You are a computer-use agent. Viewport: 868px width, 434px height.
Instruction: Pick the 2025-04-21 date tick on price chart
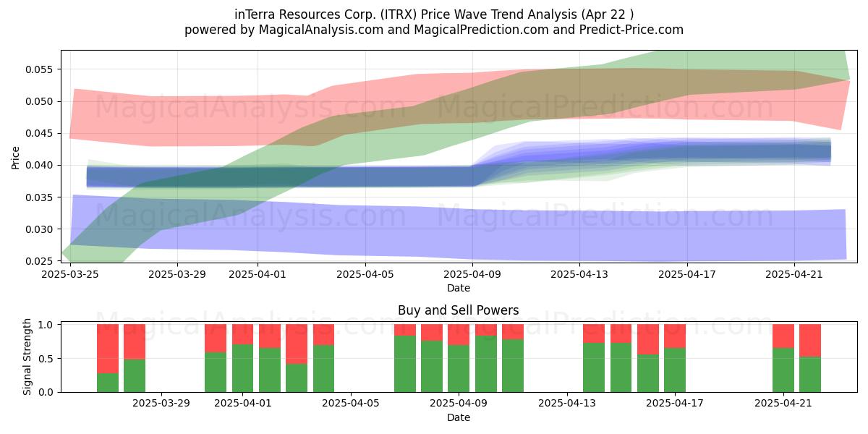tap(795, 274)
